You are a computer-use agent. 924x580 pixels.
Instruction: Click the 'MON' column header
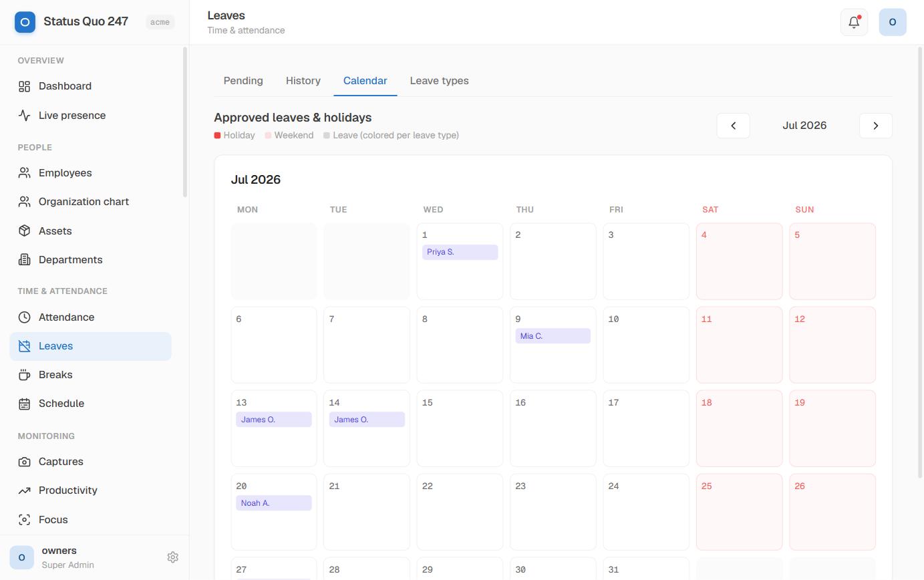[x=247, y=210]
